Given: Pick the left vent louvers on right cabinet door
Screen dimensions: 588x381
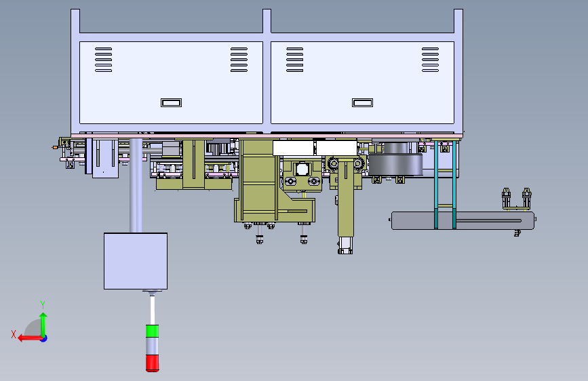Looking at the screenshot, I should click(295, 60).
